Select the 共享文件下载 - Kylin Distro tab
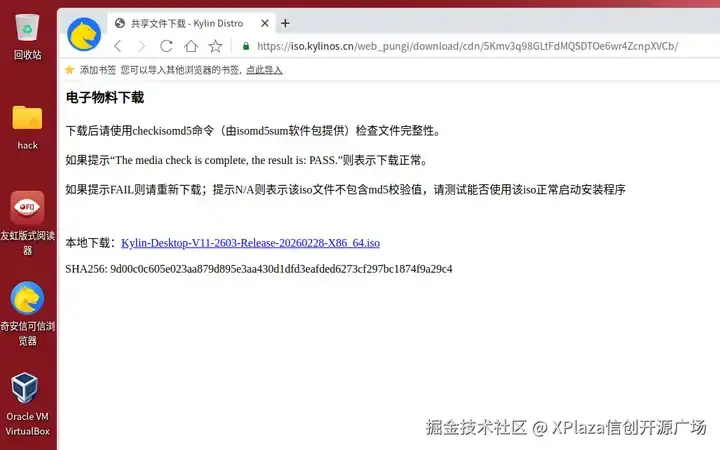720x450 pixels. [x=191, y=23]
